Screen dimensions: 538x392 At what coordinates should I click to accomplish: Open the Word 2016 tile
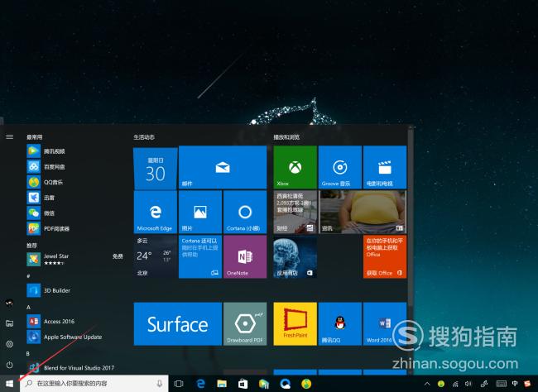[x=385, y=323]
